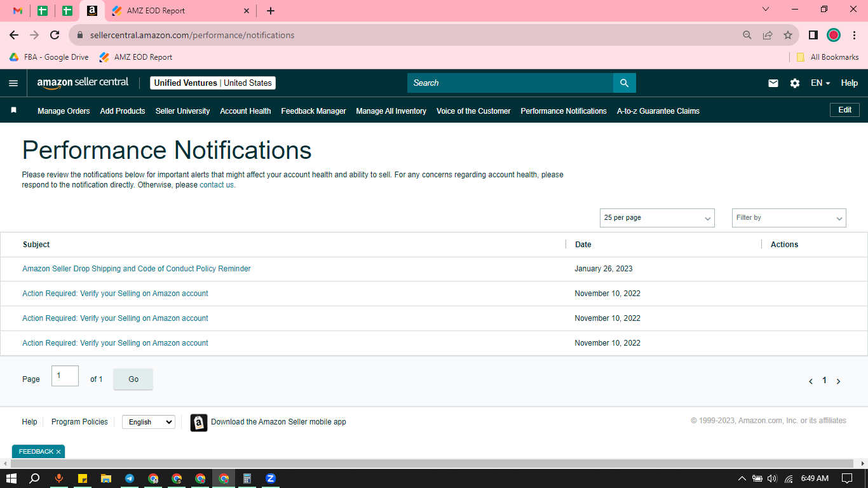868x488 pixels.
Task: Click the page number input field
Action: 65,376
